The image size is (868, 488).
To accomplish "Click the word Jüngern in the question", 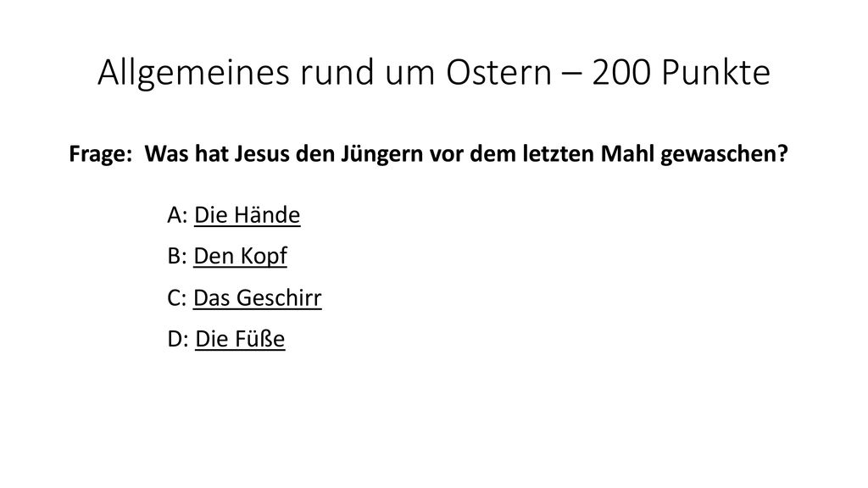I will pos(381,154).
